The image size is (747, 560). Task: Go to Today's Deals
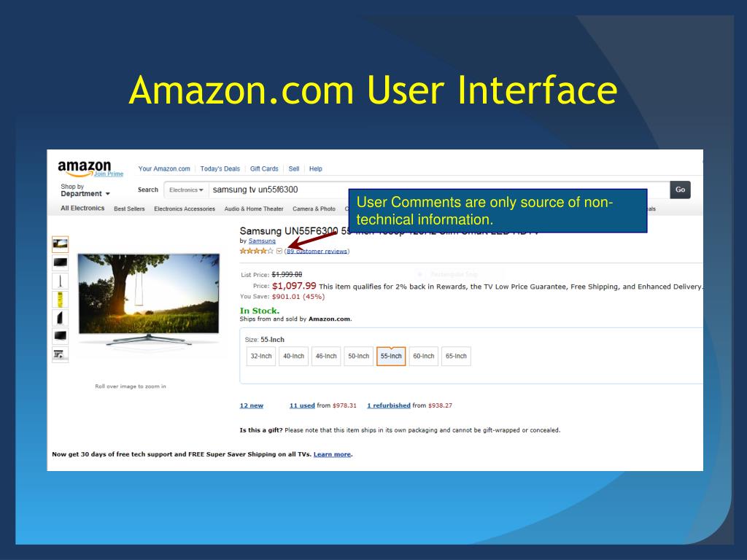coord(220,168)
